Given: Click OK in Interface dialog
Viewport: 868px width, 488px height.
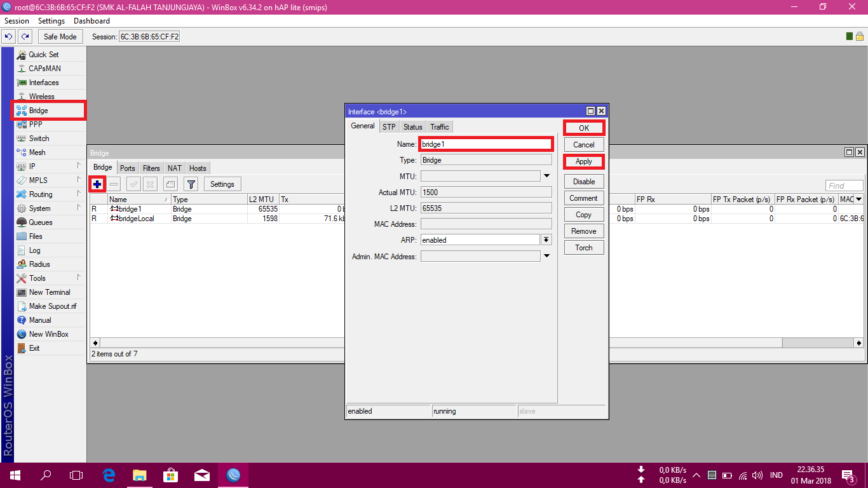Looking at the screenshot, I should [x=584, y=128].
